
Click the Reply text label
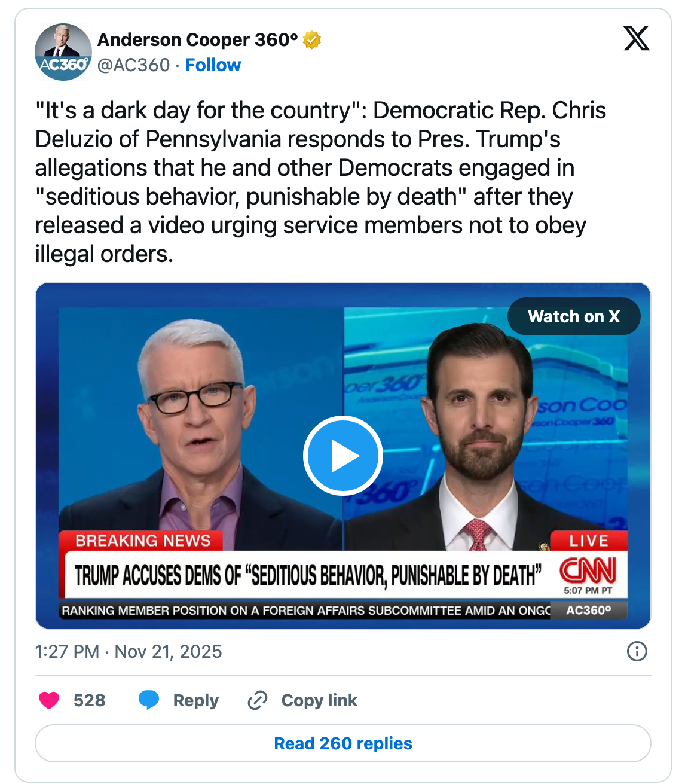pos(196,700)
